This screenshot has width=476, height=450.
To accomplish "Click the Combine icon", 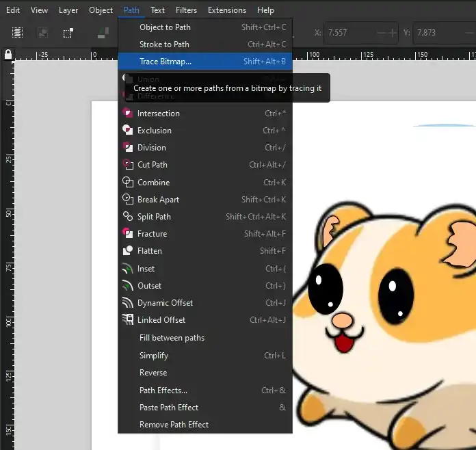I will pyautogui.click(x=127, y=182).
